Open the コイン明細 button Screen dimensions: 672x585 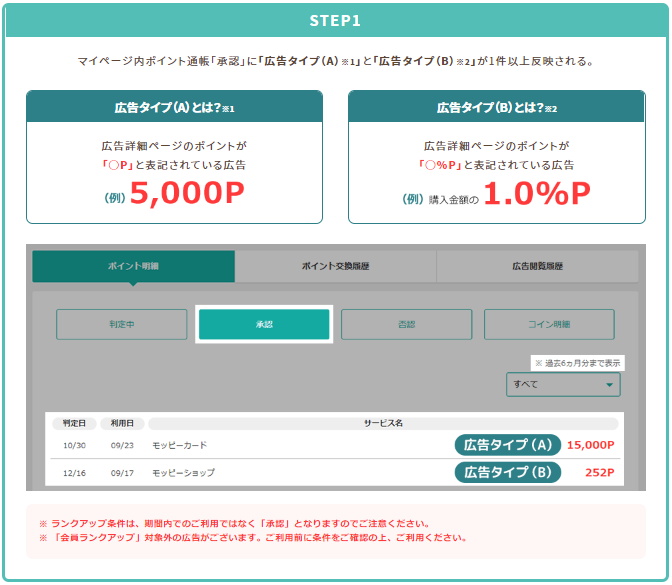[549, 324]
